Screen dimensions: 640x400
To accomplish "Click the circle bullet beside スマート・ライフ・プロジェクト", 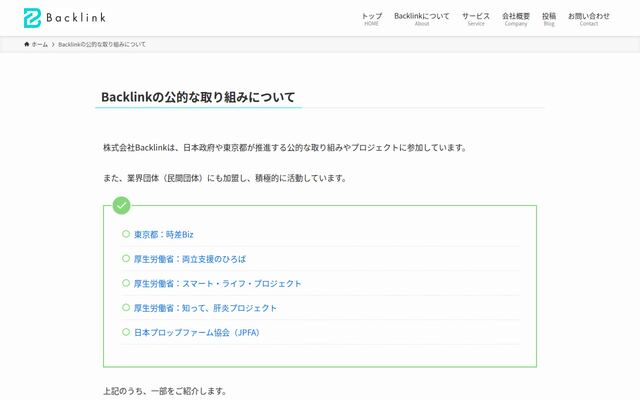I will [126, 283].
